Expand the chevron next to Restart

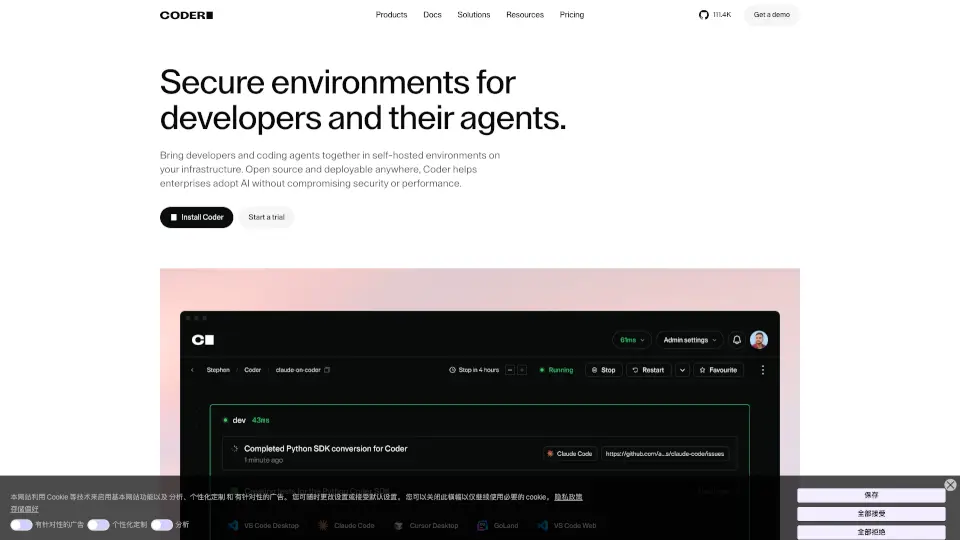(683, 370)
